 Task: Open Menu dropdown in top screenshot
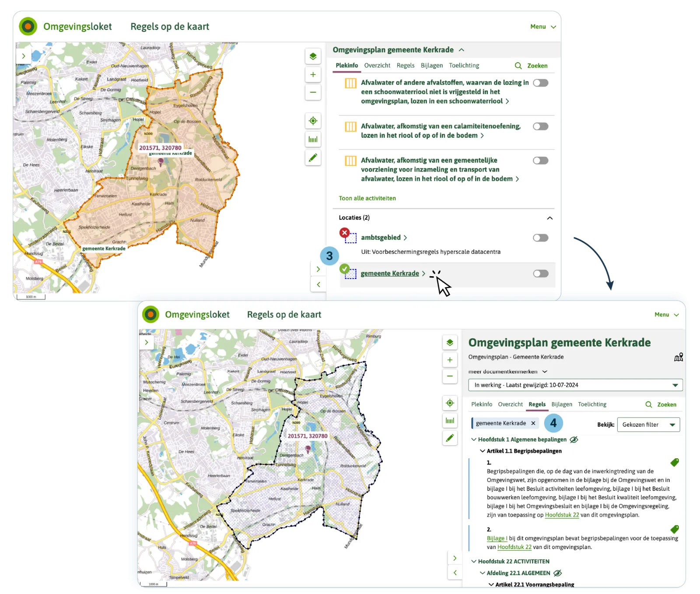click(x=543, y=27)
